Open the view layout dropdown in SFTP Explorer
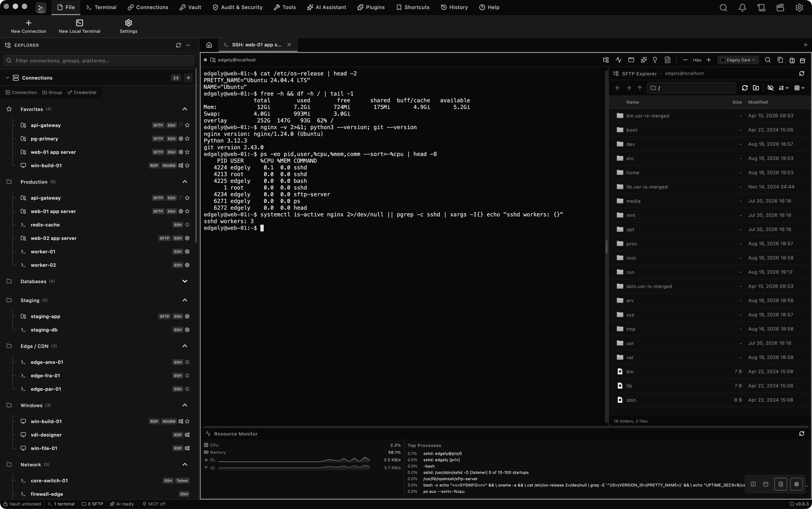The height and width of the screenshot is (509, 812). click(799, 88)
